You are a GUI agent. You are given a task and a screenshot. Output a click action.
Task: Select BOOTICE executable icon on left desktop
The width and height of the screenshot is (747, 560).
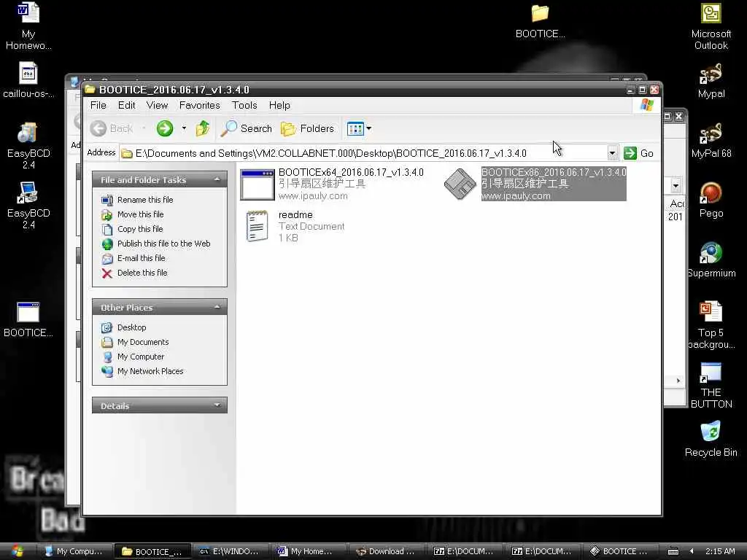[x=28, y=313]
